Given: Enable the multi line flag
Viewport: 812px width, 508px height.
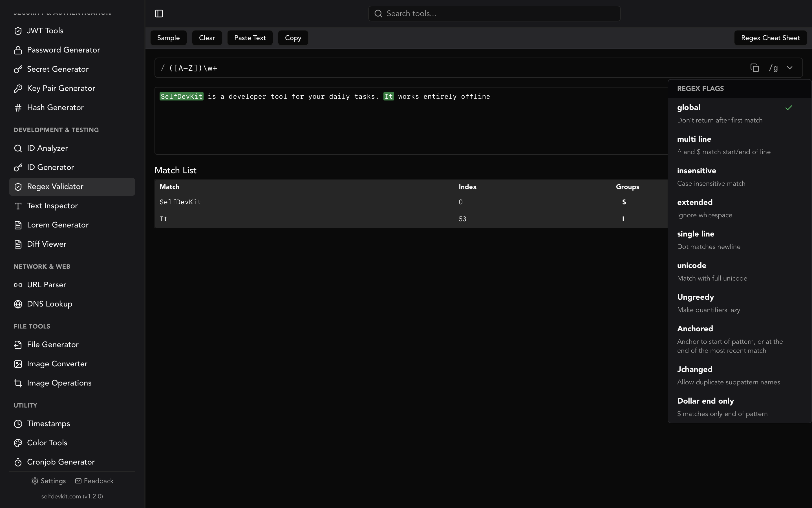Looking at the screenshot, I should [x=740, y=145].
